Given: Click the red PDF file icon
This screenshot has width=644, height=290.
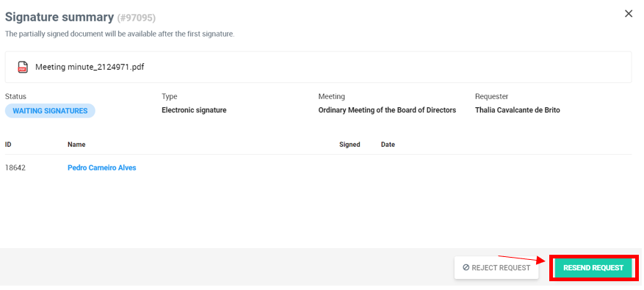Looking at the screenshot, I should click(23, 67).
